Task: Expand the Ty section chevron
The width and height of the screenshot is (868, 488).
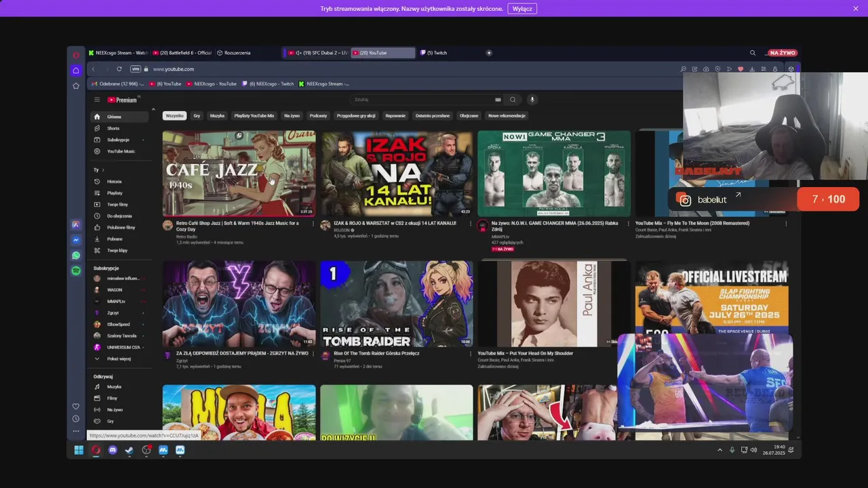Action: pyautogui.click(x=104, y=169)
